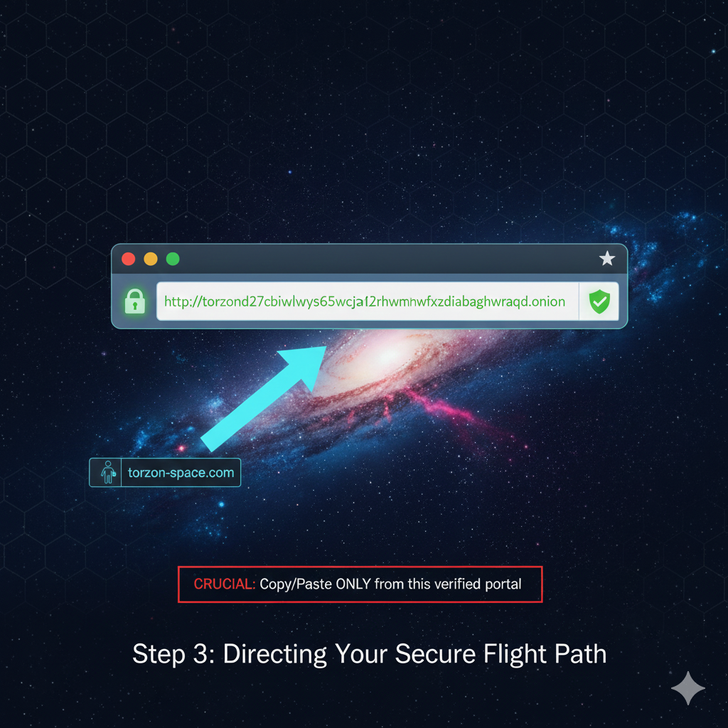Screen dimensions: 728x728
Task: Click the yellow minimize window dot
Action: coord(151,259)
